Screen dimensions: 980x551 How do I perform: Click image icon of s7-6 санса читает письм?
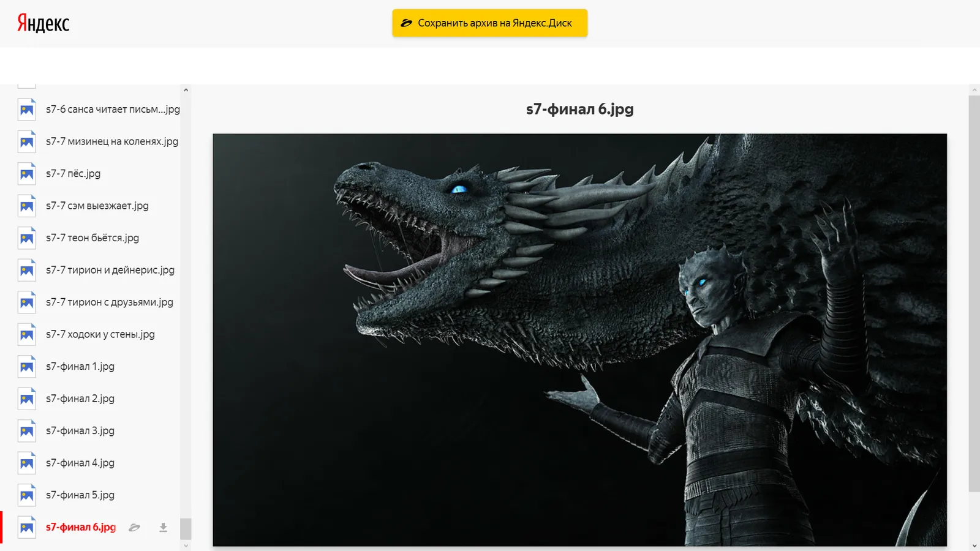pyautogui.click(x=26, y=110)
